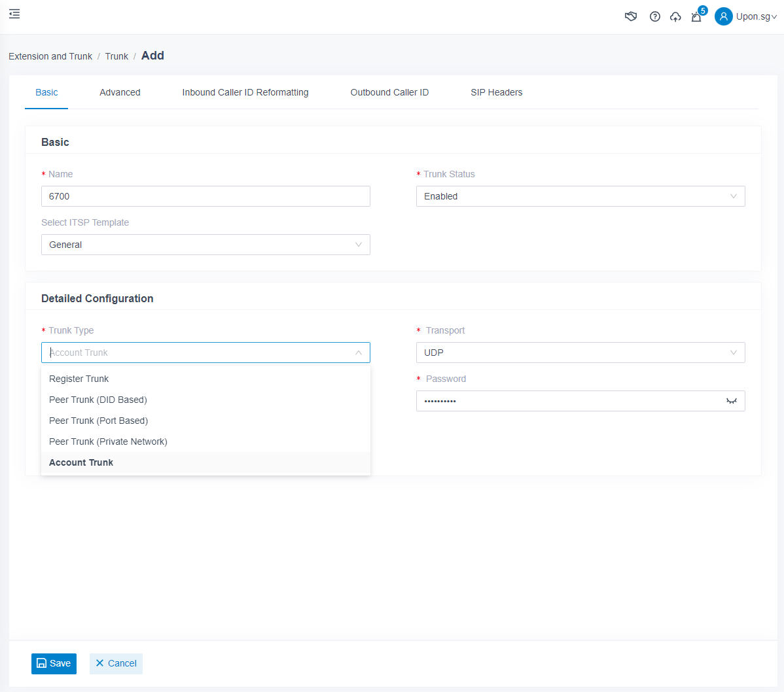The height and width of the screenshot is (692, 784).
Task: Open the Select ITSP Template dropdown
Action: pyautogui.click(x=205, y=245)
